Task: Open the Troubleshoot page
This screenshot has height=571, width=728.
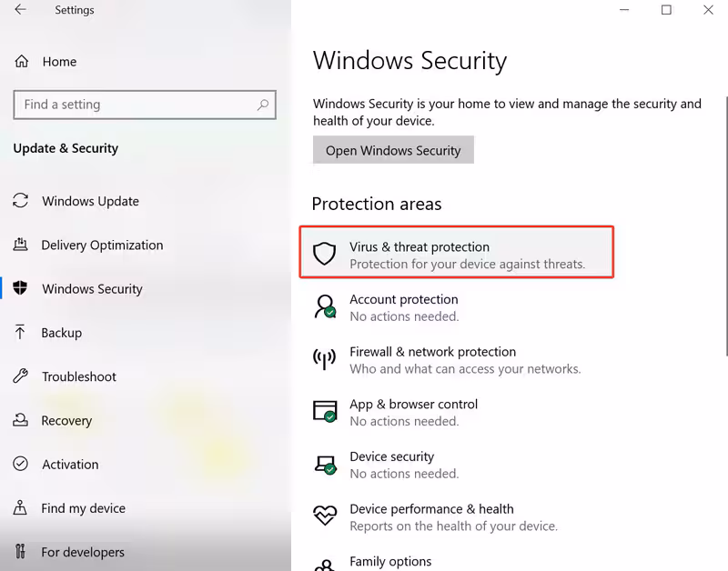Action: pos(79,376)
